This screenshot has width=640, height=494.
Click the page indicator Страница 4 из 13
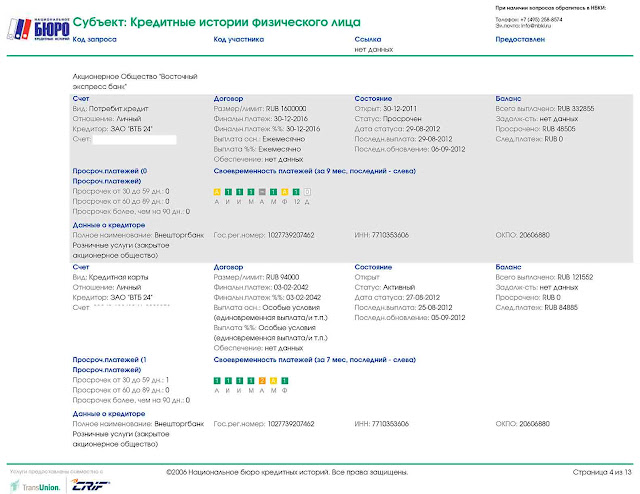pyautogui.click(x=602, y=472)
